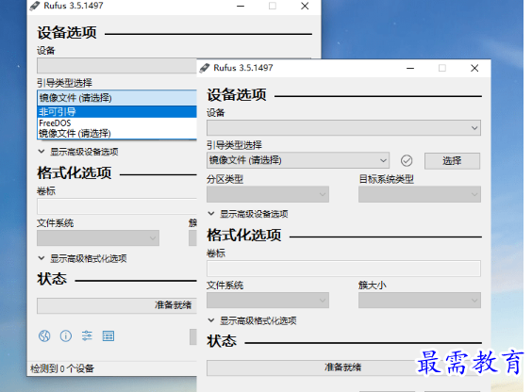Open the log list icon in back window
Image resolution: width=532 pixels, height=392 pixels.
coord(108,335)
